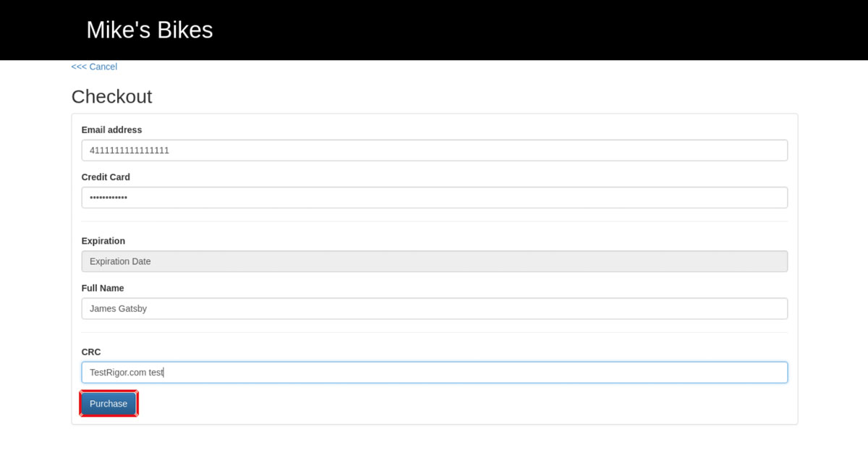The height and width of the screenshot is (458, 868).
Task: Click the Full Name label
Action: tap(103, 287)
